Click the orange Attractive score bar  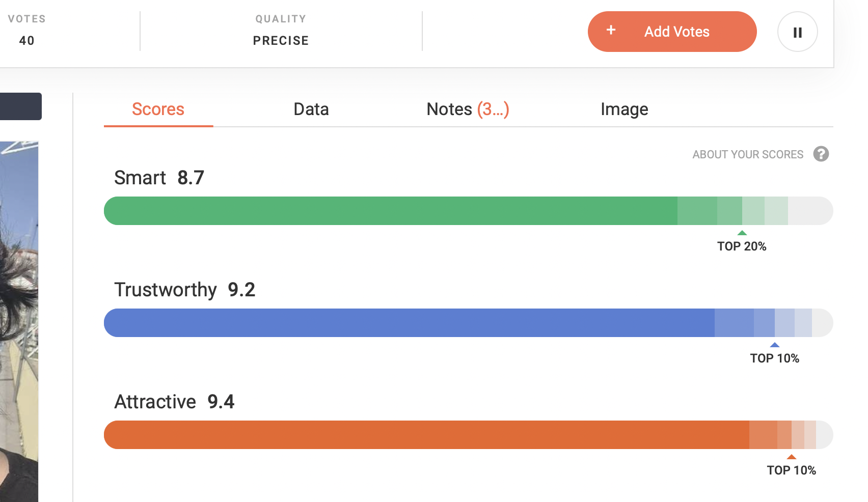click(x=468, y=435)
